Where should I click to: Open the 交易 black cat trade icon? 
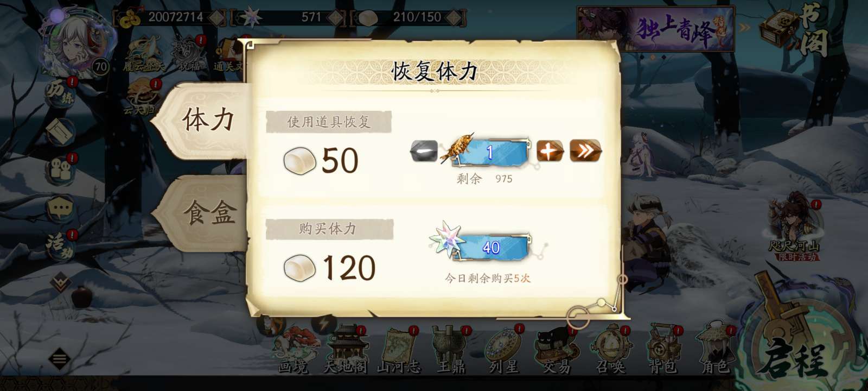(557, 350)
